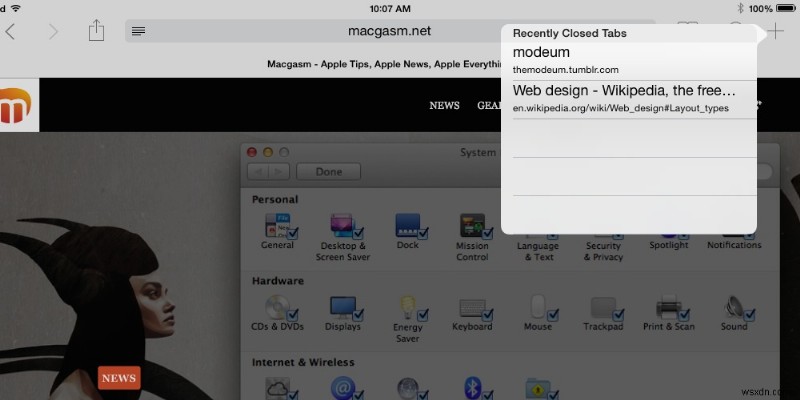Tap the macgasm.net address bar
Viewport: 800px width, 400px height.
(390, 31)
